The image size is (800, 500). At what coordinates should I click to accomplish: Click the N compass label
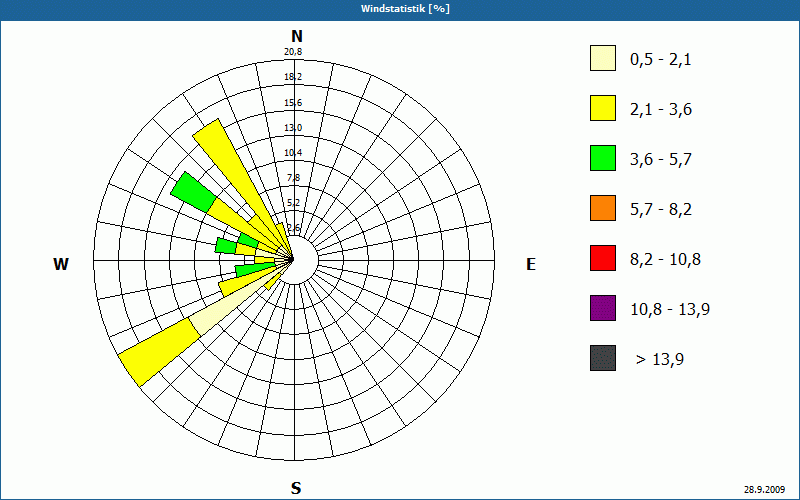pyautogui.click(x=297, y=36)
